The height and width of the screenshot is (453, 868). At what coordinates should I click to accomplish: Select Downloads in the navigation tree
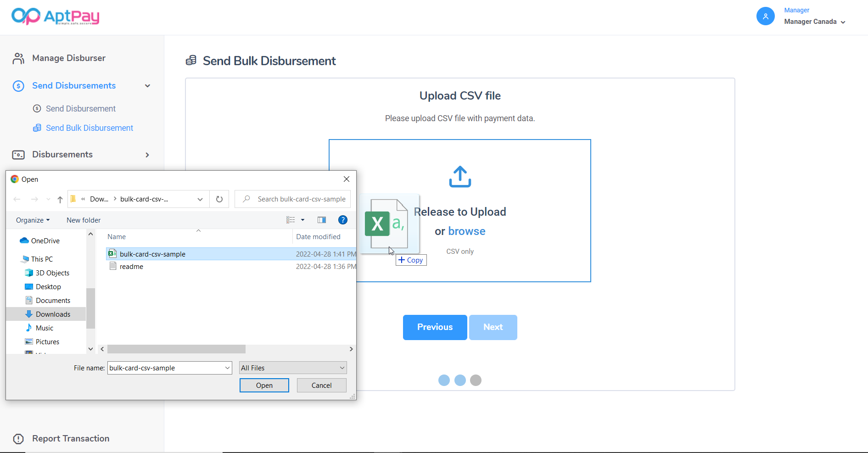click(x=53, y=314)
